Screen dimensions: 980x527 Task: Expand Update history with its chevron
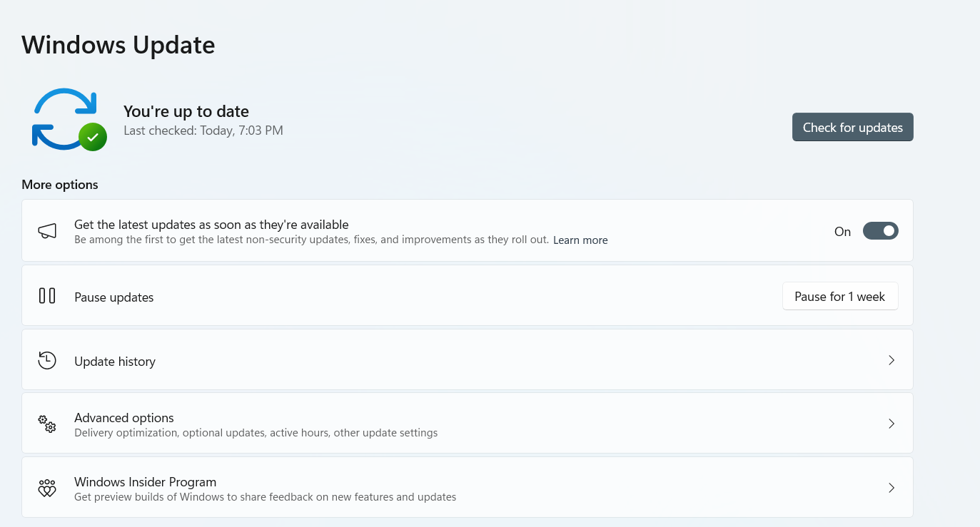click(891, 360)
